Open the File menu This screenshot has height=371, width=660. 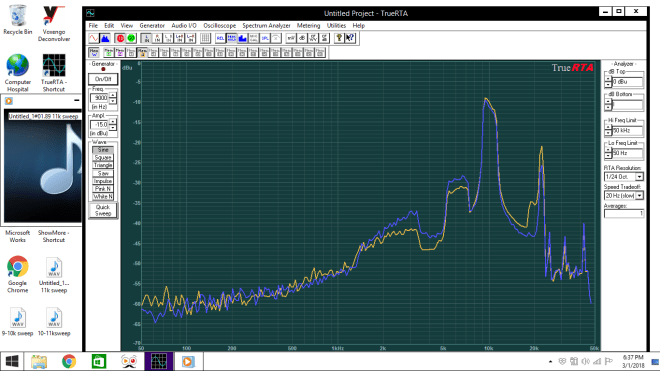coord(93,26)
